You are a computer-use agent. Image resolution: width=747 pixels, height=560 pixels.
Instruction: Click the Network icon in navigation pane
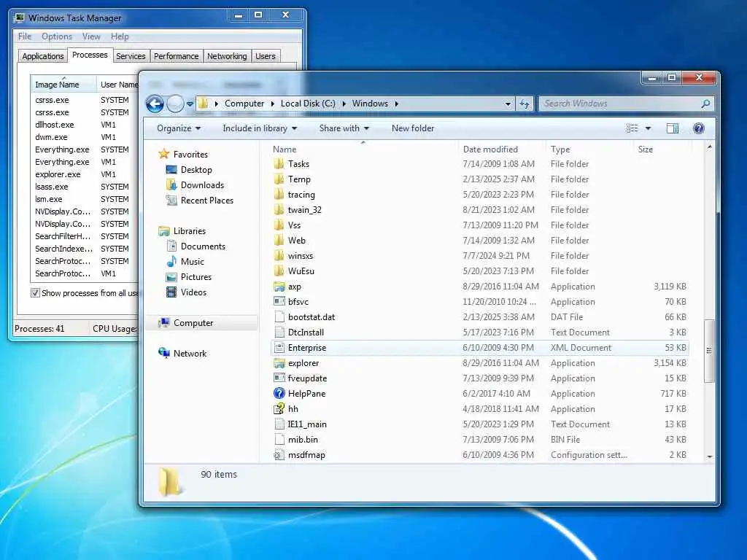(x=164, y=353)
